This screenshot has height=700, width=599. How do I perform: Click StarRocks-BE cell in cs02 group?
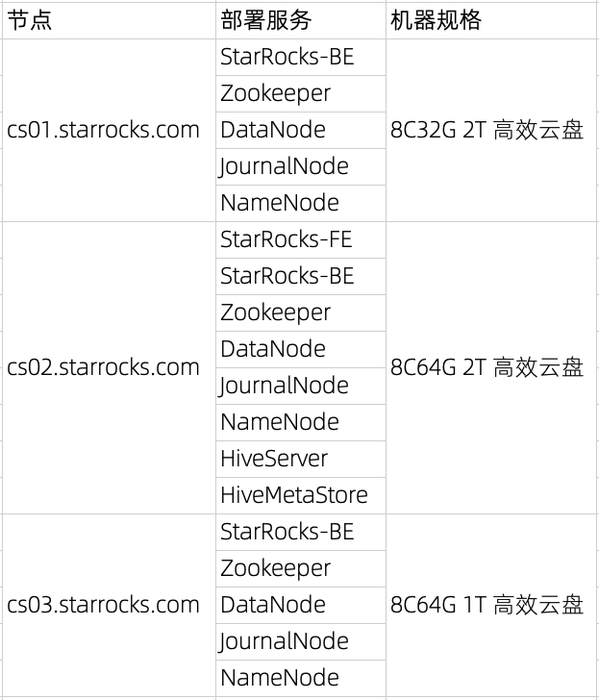301,276
